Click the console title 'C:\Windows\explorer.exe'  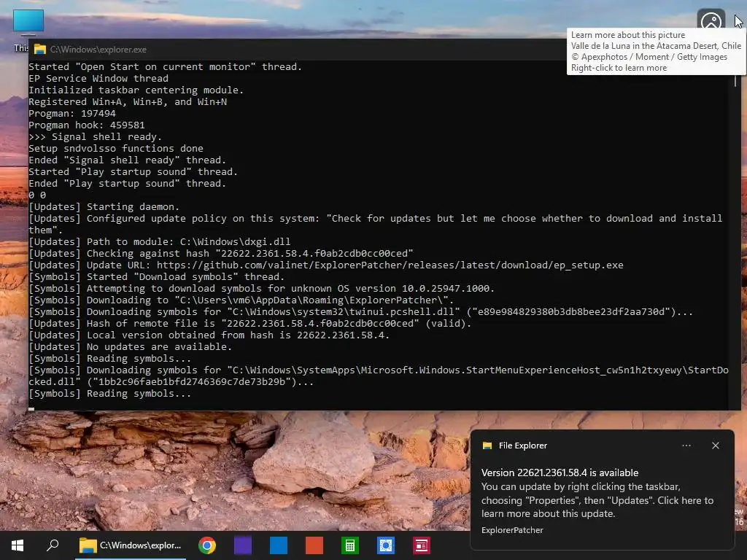tap(98, 50)
